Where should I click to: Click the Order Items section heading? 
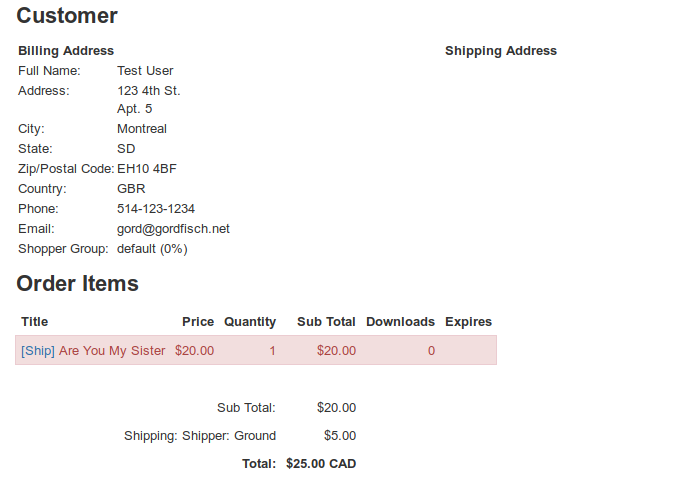click(77, 284)
